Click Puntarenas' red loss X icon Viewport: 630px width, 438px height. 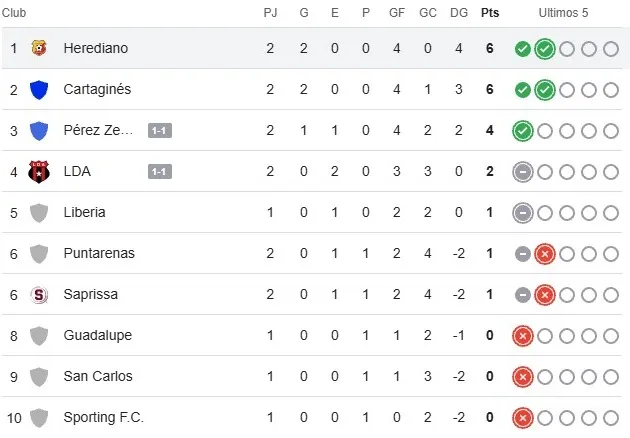544,253
